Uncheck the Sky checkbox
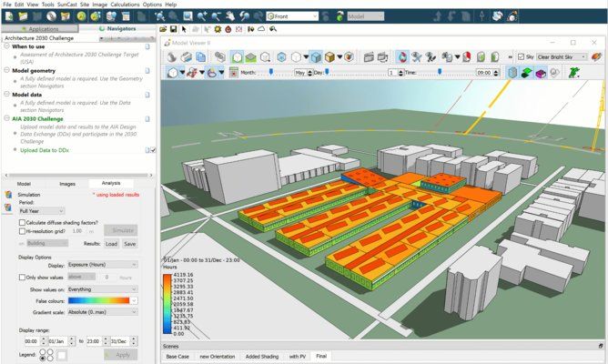 [520, 56]
